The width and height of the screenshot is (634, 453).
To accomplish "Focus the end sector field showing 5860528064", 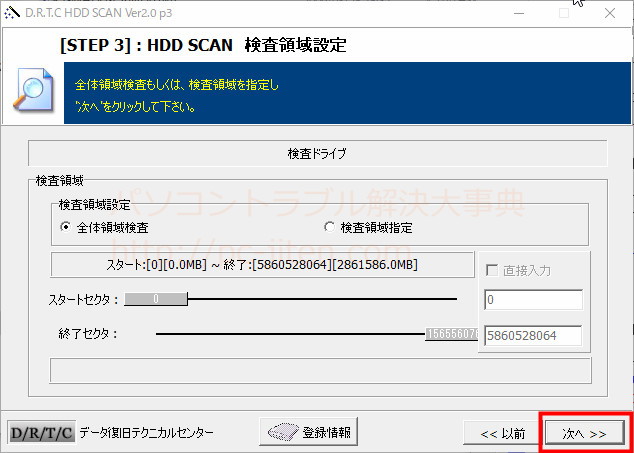I will click(532, 336).
